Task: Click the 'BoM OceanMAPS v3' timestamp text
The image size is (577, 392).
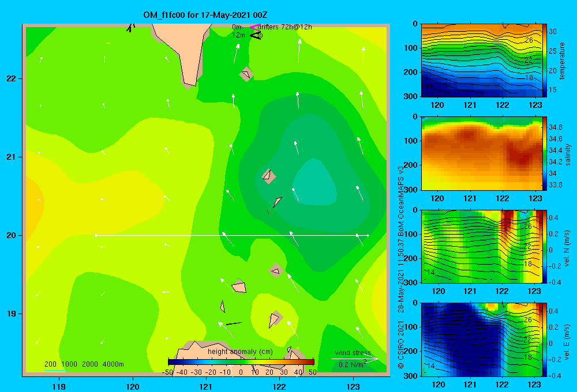Action: pyautogui.click(x=401, y=202)
